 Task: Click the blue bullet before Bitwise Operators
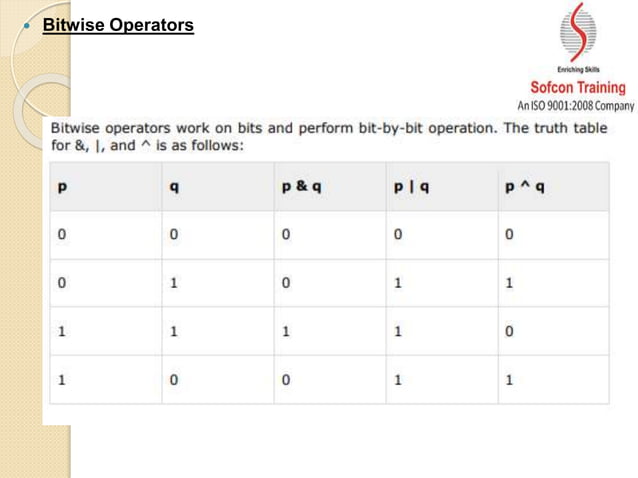point(27,26)
